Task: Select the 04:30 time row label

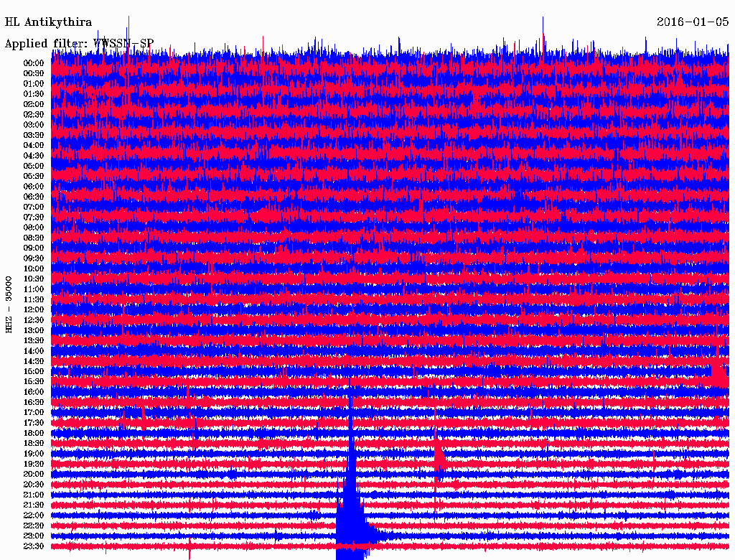Action: click(34, 156)
